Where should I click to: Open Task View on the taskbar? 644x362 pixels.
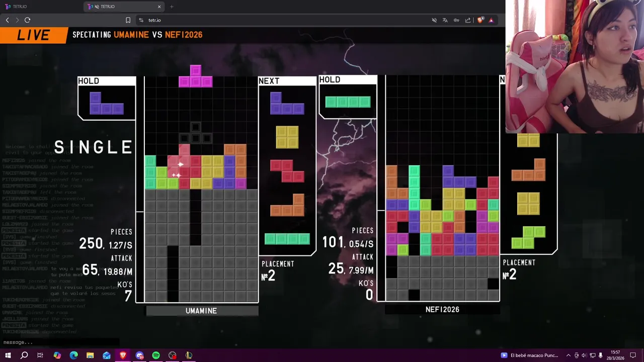40,355
